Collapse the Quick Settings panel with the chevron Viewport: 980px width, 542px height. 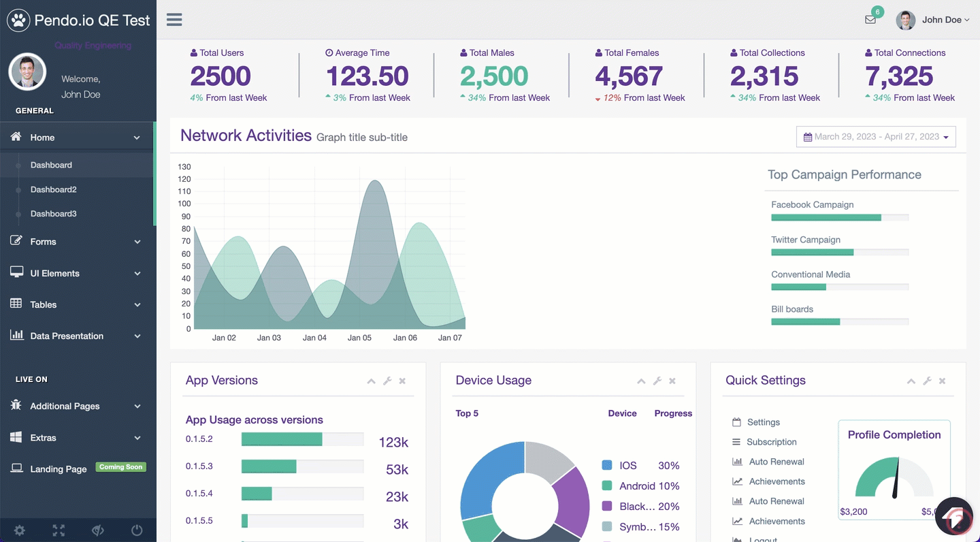tap(911, 381)
